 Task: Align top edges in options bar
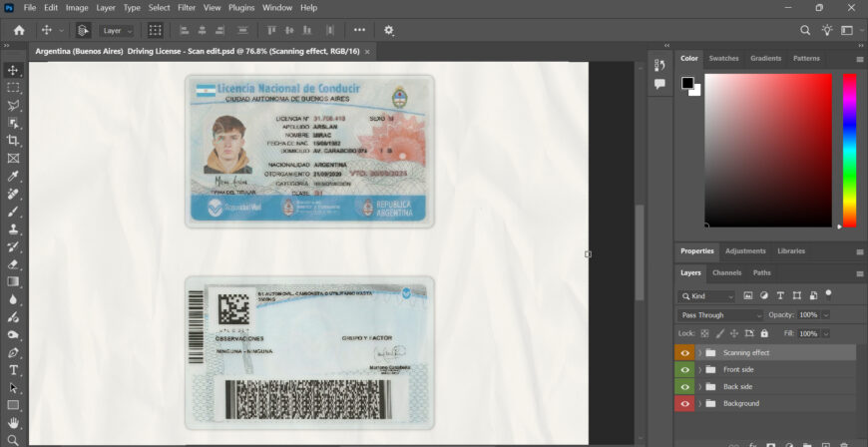271,31
